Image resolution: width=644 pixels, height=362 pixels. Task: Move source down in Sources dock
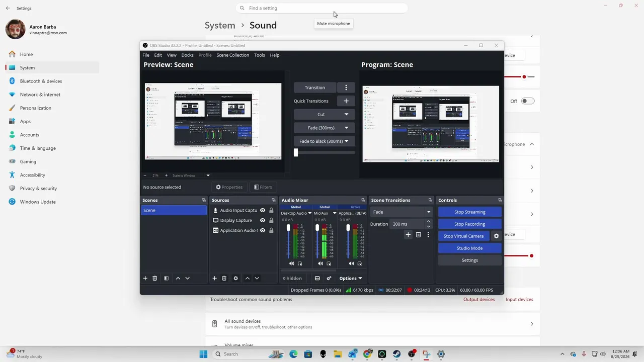pyautogui.click(x=257, y=278)
